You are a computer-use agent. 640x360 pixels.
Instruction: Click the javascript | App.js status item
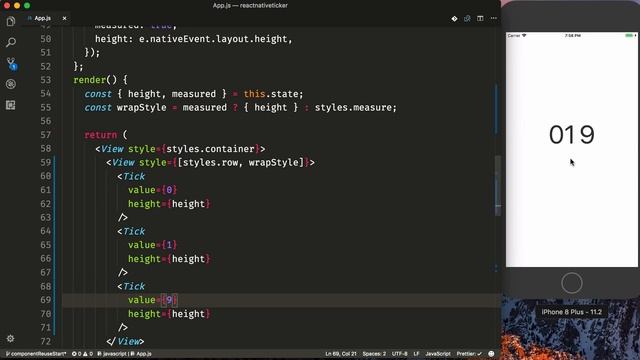[124, 354]
